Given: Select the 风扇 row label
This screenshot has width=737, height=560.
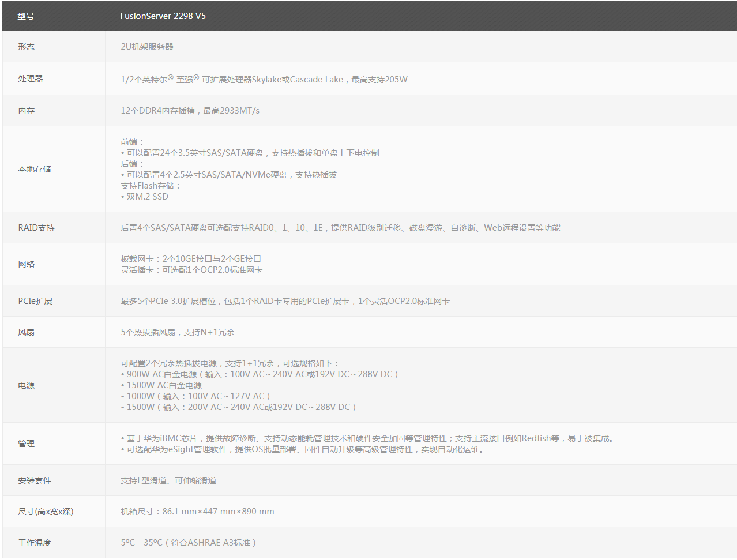Looking at the screenshot, I should [x=26, y=332].
